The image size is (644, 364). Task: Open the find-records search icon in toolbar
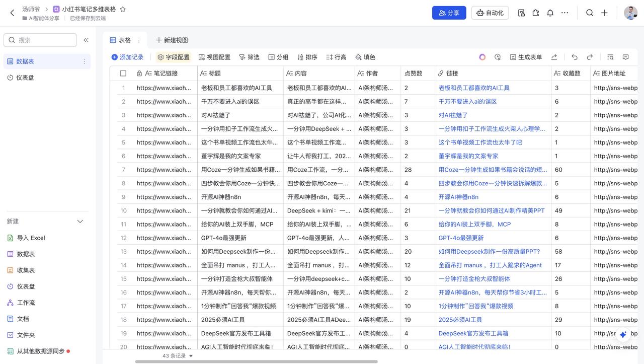tap(610, 57)
